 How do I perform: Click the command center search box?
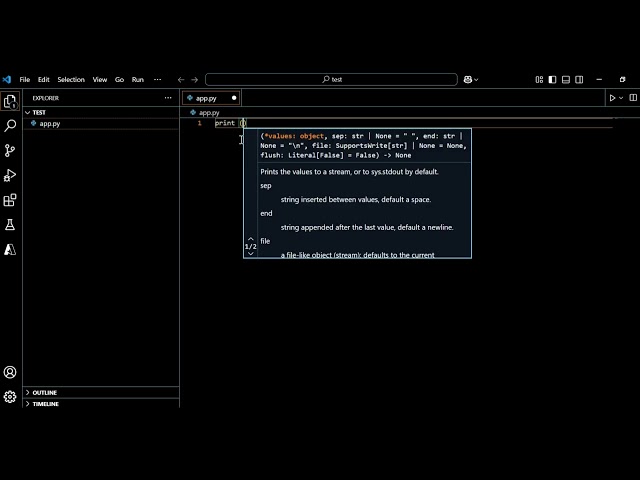[x=331, y=80]
